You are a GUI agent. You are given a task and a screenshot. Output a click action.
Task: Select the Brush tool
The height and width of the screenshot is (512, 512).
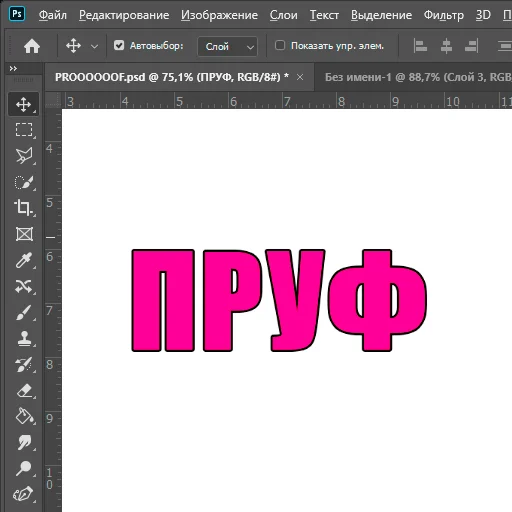[x=24, y=313]
